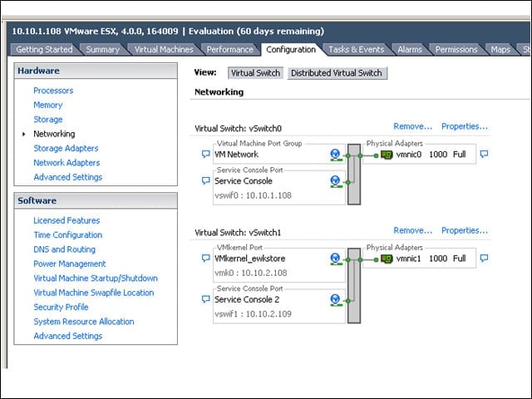The image size is (532, 399).
Task: Open Properties... for vSwitch0
Action: 465,126
